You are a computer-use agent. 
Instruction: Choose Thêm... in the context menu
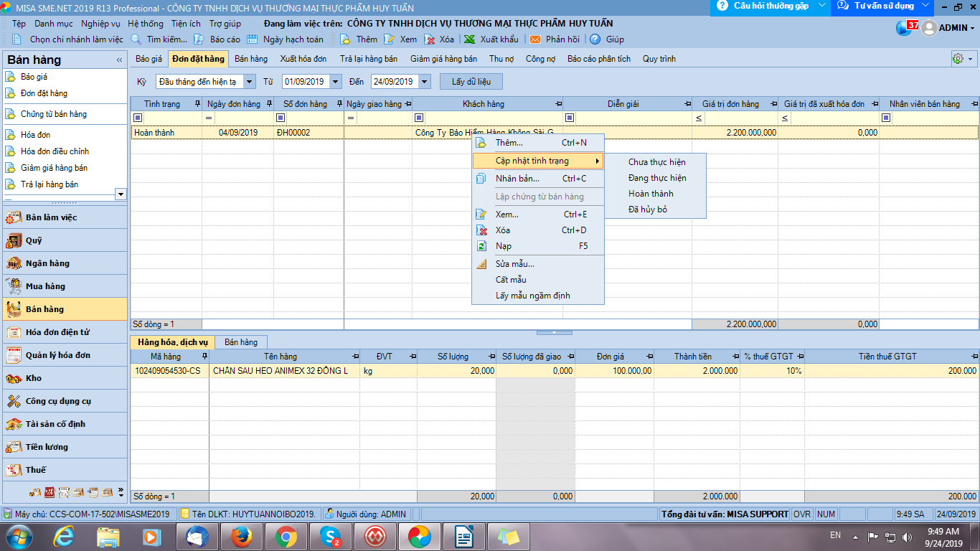pyautogui.click(x=538, y=143)
